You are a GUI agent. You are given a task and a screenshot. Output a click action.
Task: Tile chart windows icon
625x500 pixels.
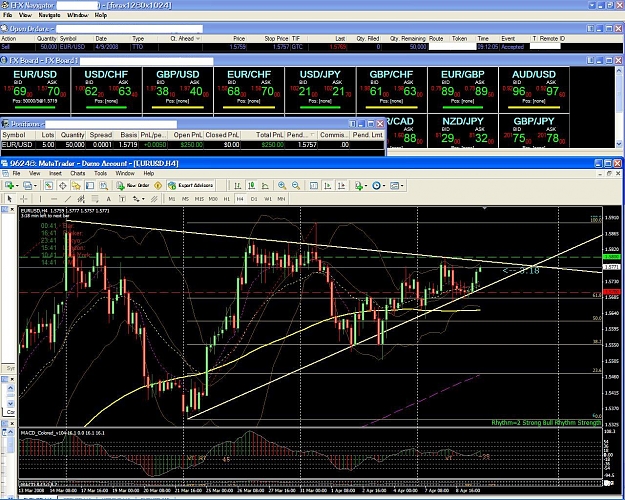click(x=314, y=185)
